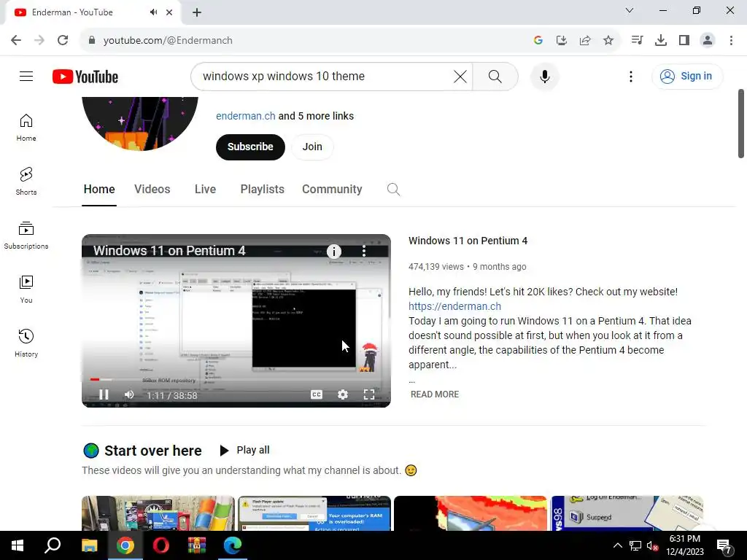Open Subscriptions in the sidebar

click(26, 236)
